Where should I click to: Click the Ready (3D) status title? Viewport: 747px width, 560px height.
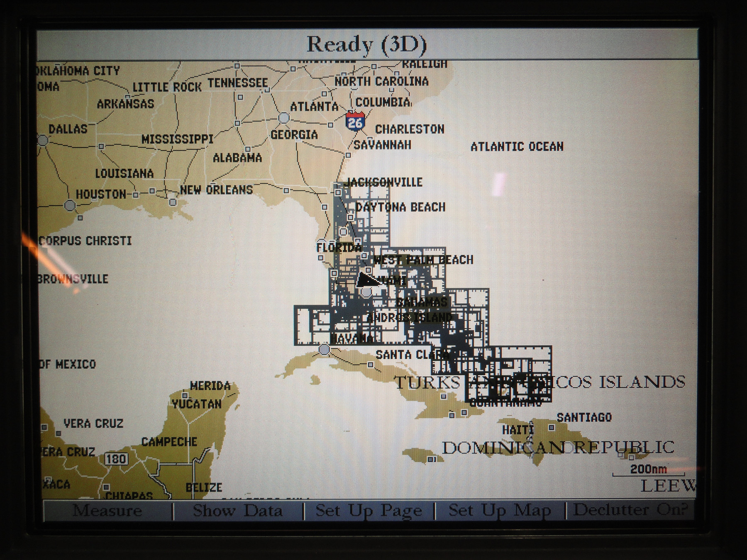click(368, 43)
